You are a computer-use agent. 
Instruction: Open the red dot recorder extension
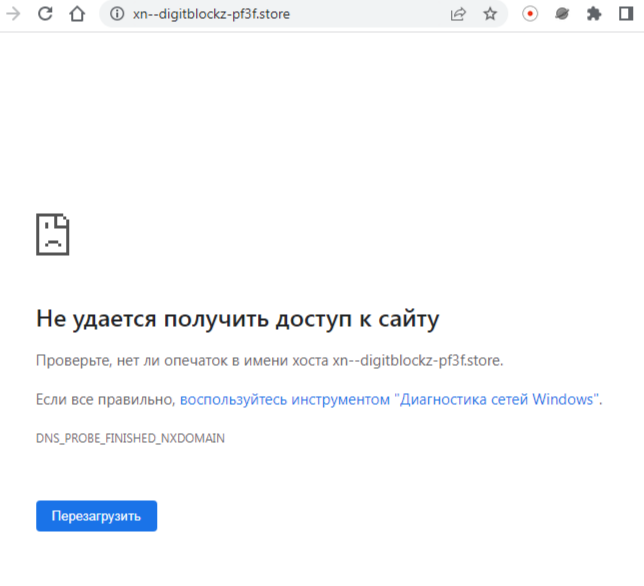coord(530,14)
